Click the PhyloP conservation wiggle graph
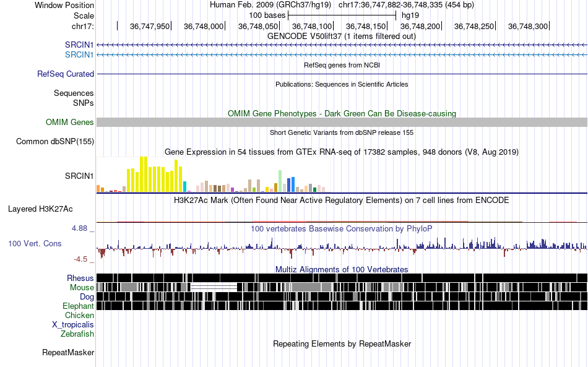Image resolution: width=588 pixels, height=367 pixels. 342,248
